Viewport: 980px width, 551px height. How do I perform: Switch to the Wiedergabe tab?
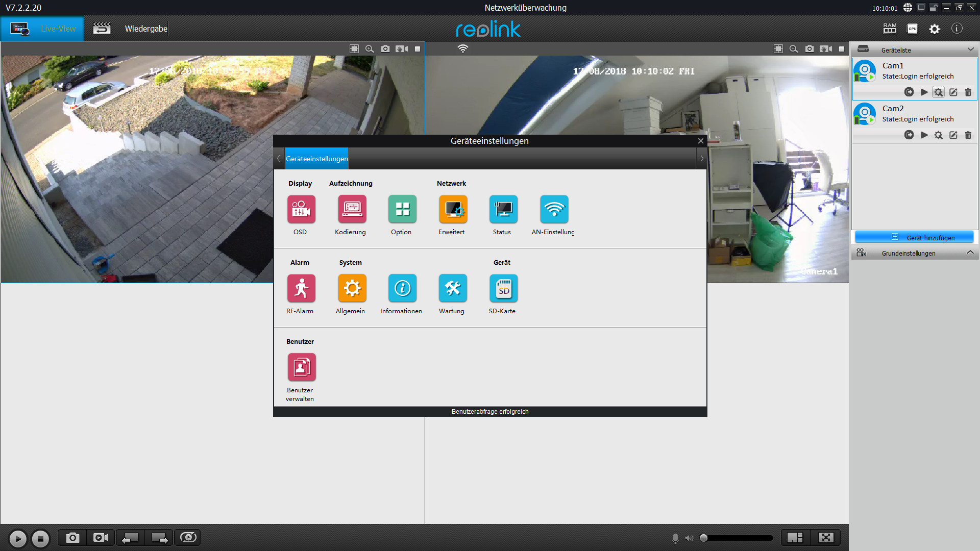point(145,29)
